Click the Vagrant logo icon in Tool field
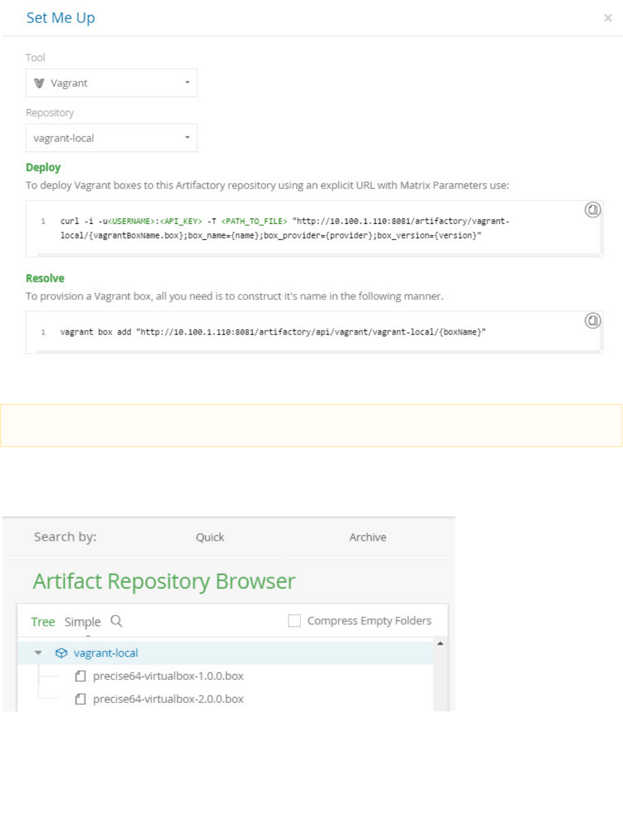 click(39, 83)
